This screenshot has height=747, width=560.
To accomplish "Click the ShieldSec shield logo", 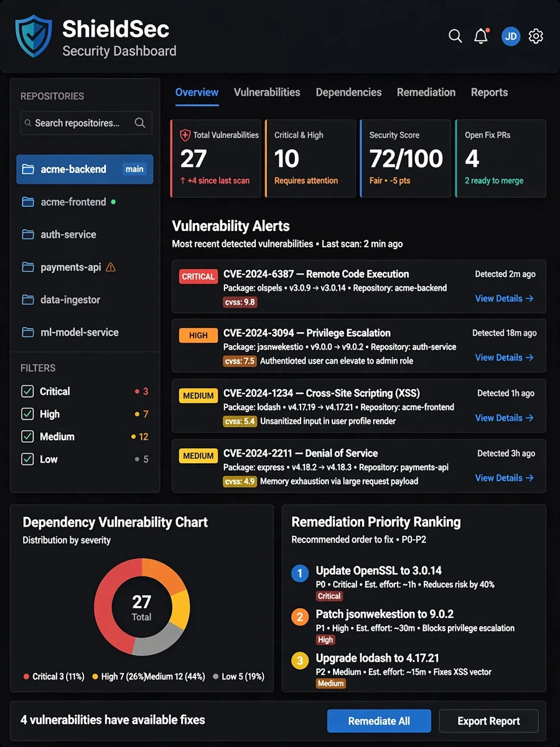I will (34, 37).
